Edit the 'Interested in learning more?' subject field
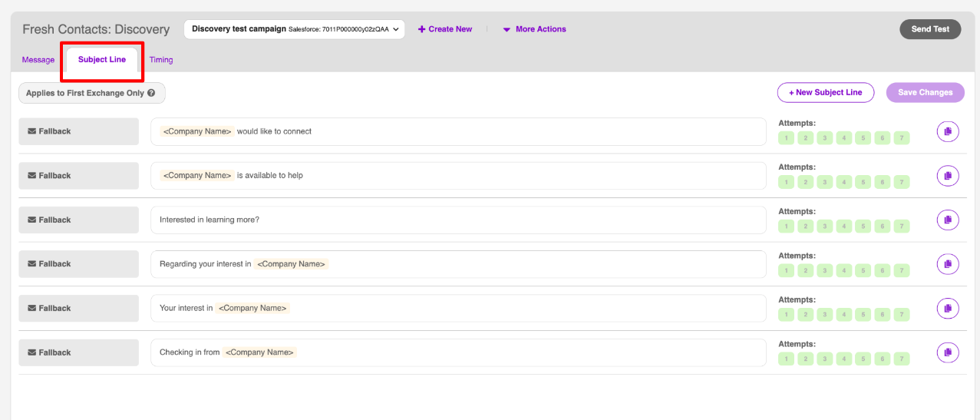 (458, 220)
